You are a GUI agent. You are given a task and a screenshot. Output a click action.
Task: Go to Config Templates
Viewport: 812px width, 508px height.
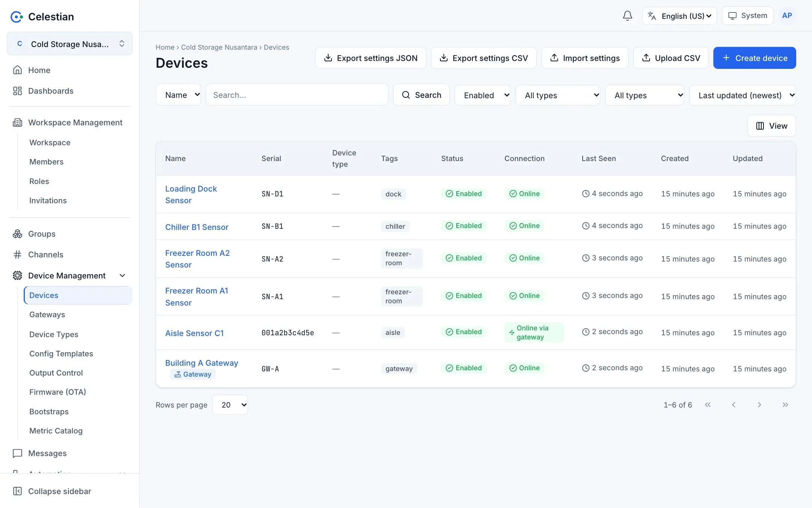pyautogui.click(x=61, y=353)
